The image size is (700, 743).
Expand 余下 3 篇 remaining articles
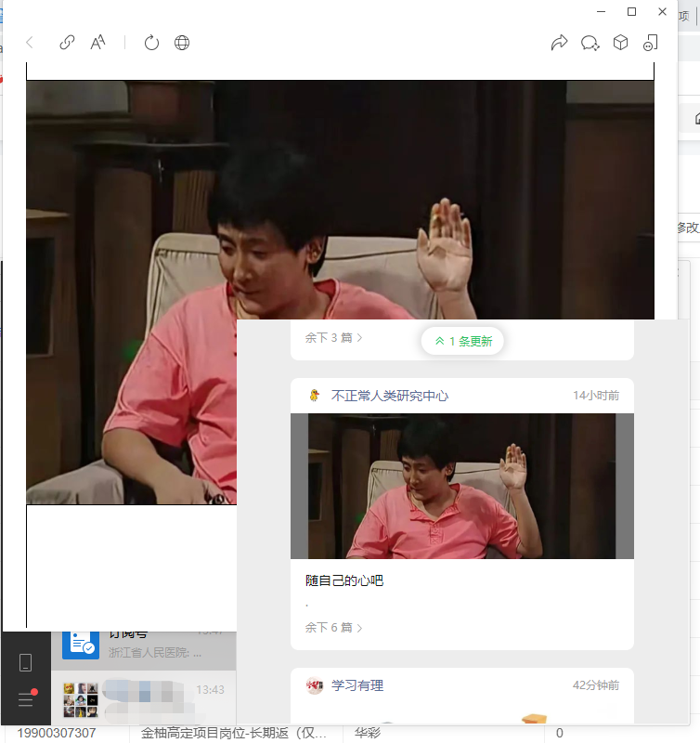pos(333,337)
